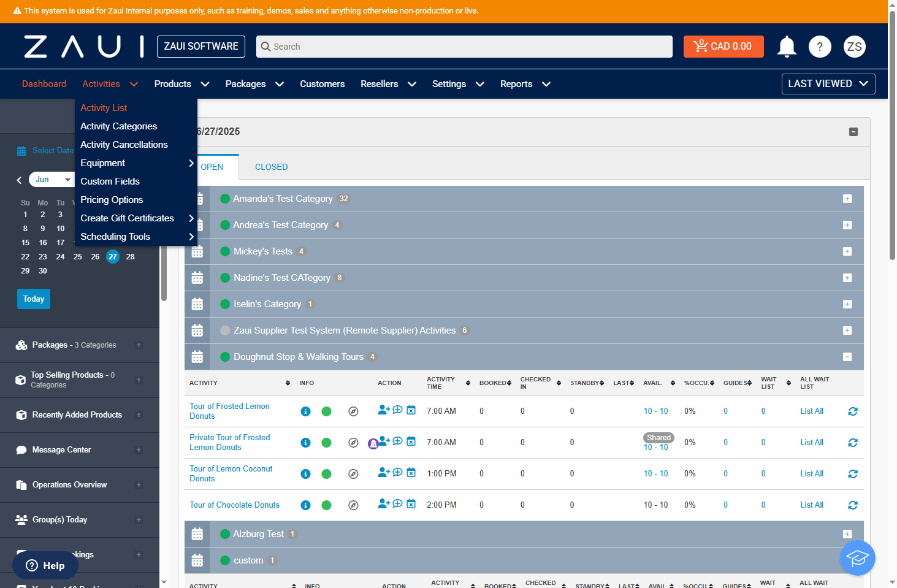Open the ZS user profile avatar
897x588 pixels.
[855, 47]
